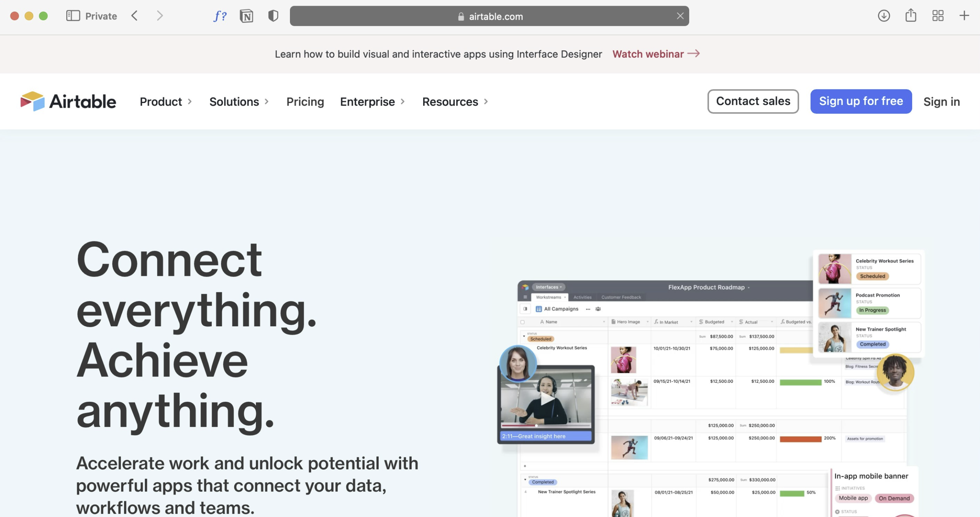The width and height of the screenshot is (980, 517).
Task: Click the Airtable logo
Action: point(68,101)
